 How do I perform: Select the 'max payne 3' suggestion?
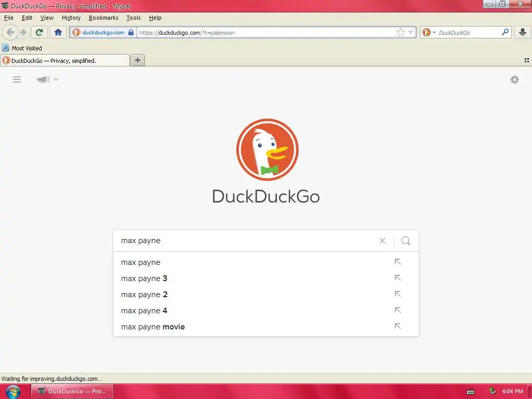[265, 278]
